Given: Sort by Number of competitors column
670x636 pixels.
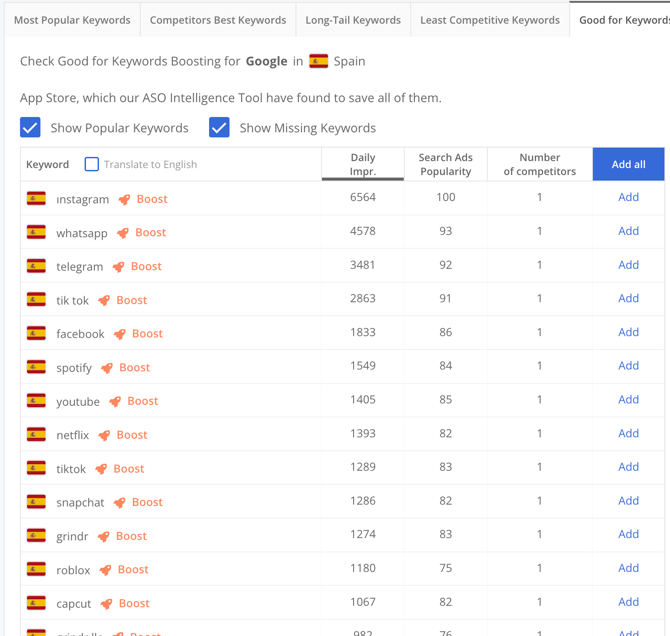Looking at the screenshot, I should [x=539, y=164].
